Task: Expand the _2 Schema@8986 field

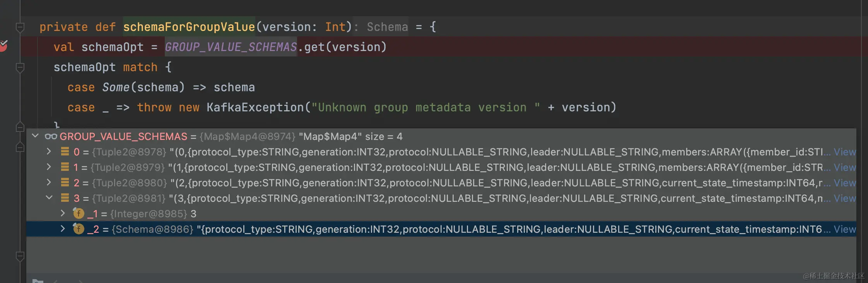Action: click(63, 228)
